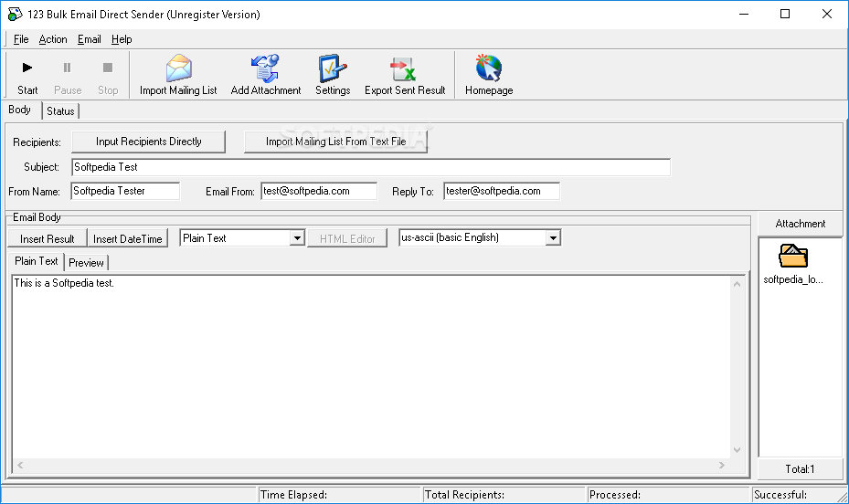Click the Stop toolbar icon
This screenshot has width=849, height=504.
[x=108, y=68]
